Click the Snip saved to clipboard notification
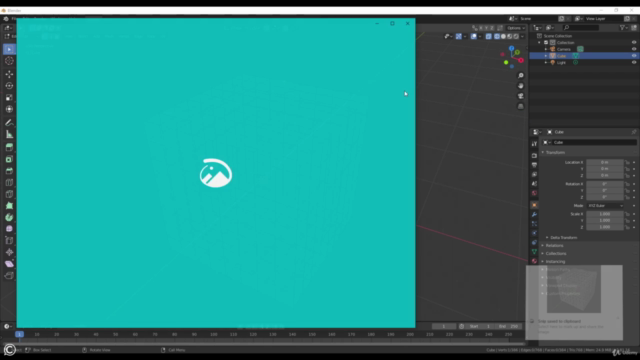The width and height of the screenshot is (640, 360). tap(574, 302)
